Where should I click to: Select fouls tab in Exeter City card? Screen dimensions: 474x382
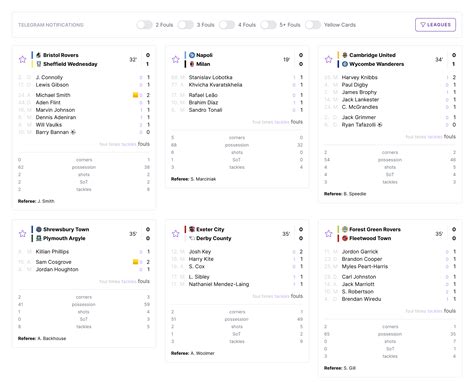[x=297, y=296]
